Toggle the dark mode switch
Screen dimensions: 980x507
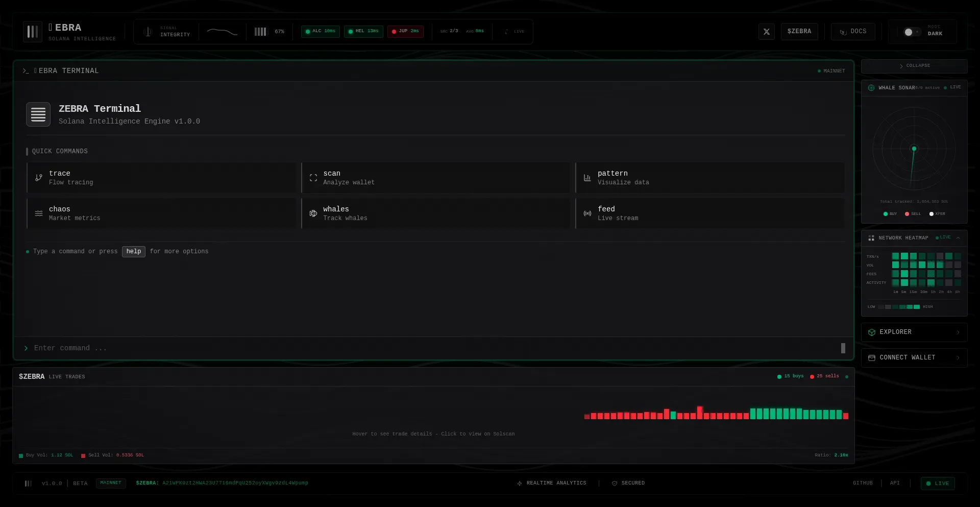(x=911, y=32)
